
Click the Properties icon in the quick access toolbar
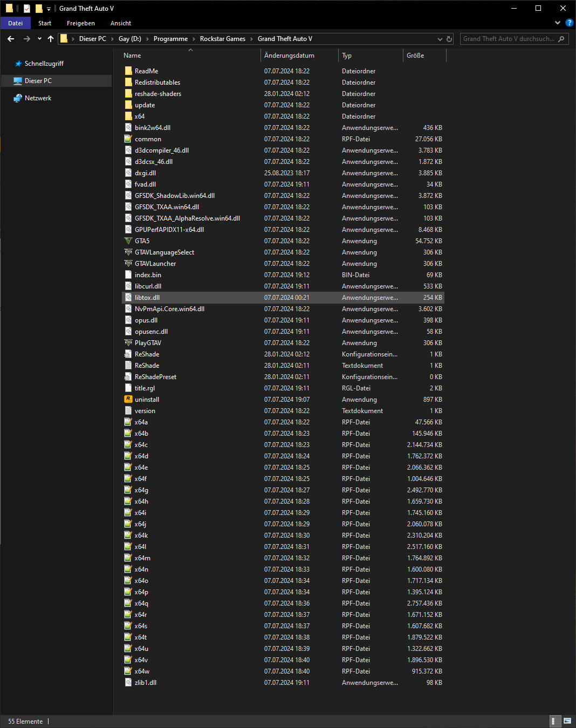[x=26, y=8]
